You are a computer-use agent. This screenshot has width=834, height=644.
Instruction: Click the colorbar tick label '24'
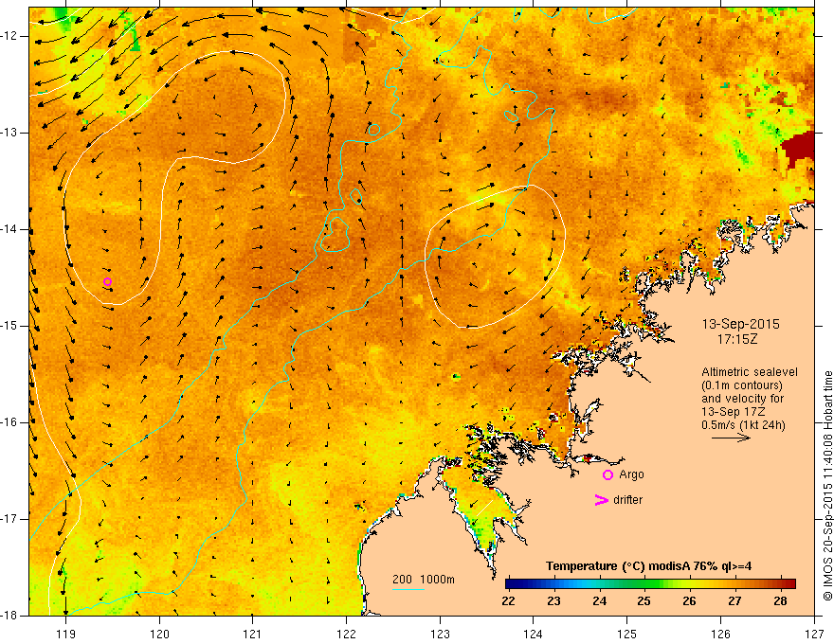tap(599, 601)
